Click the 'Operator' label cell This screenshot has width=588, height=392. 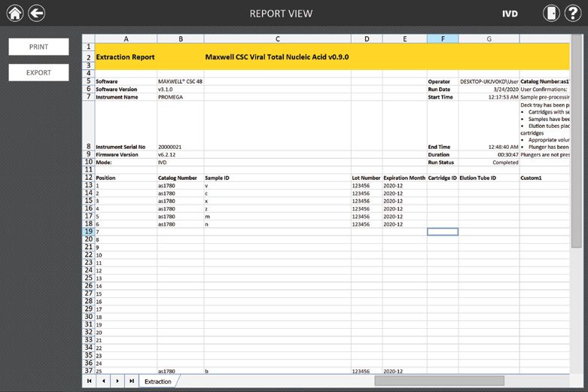click(443, 81)
